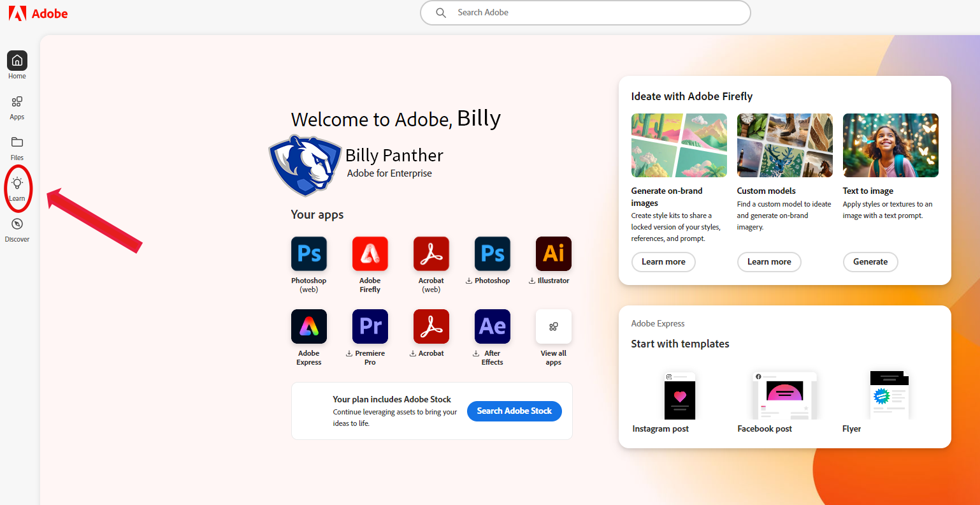Click the After Effects app icon
980x505 pixels.
click(x=493, y=326)
